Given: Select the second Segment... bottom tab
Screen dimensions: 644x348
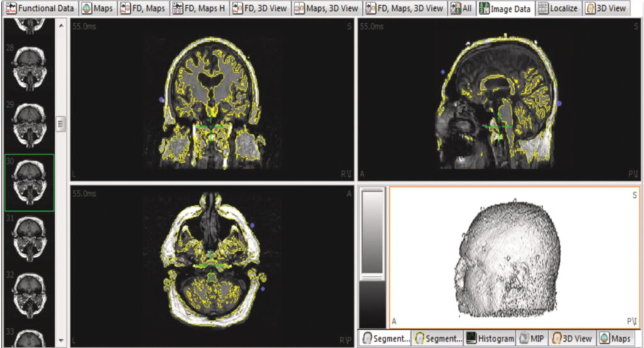Looking at the screenshot, I should coord(438,339).
